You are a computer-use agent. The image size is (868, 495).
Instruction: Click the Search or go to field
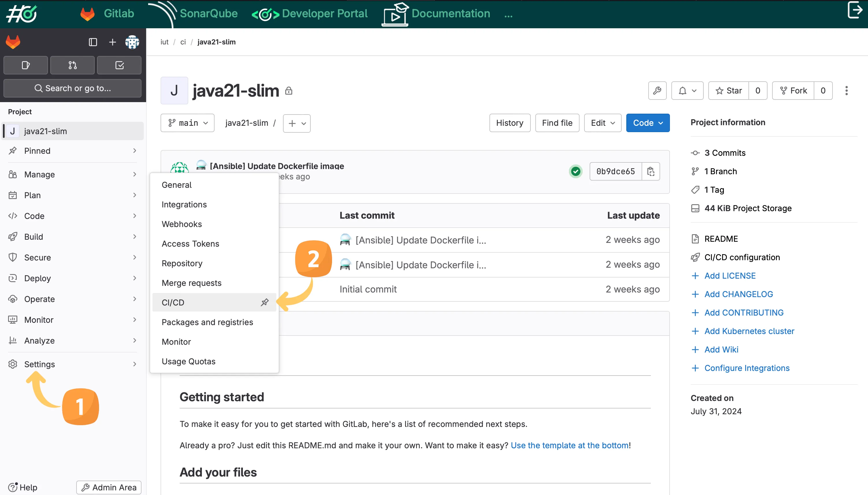(72, 88)
